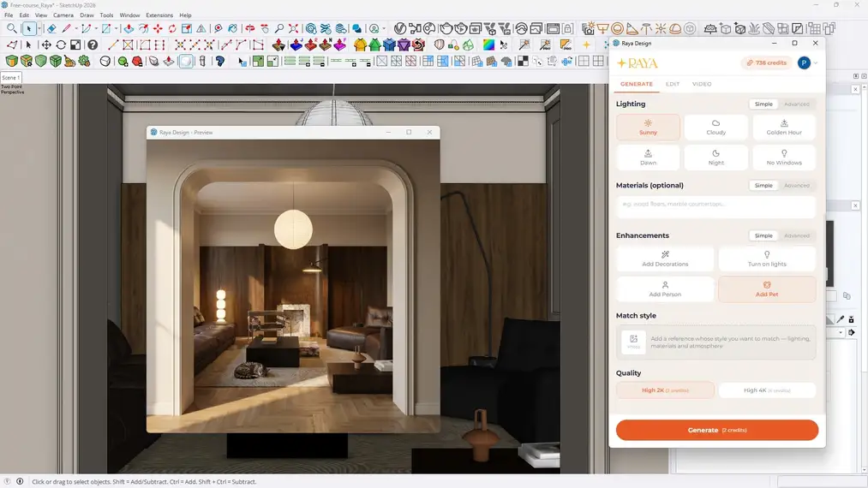The image size is (868, 488).
Task: Click the P profile avatar in Raya
Action: (x=804, y=63)
